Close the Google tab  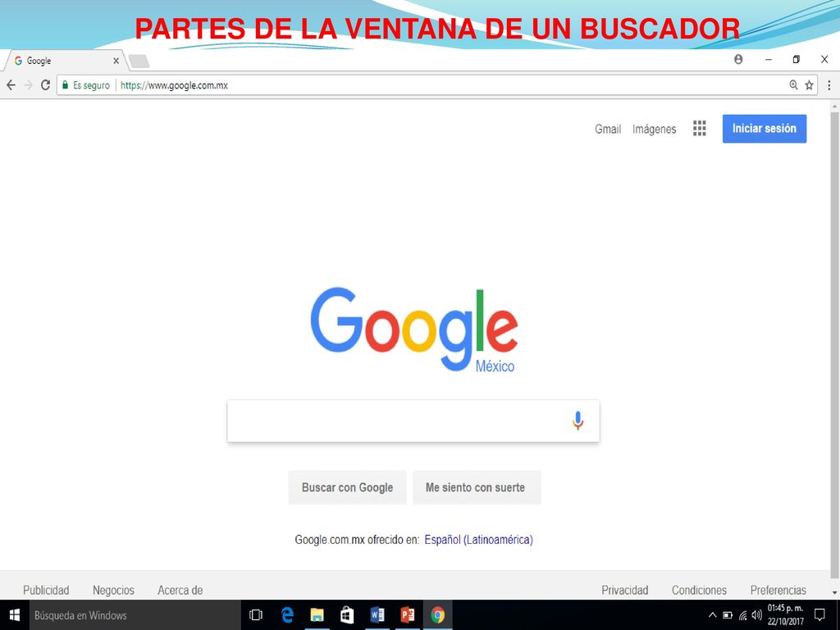click(x=116, y=61)
